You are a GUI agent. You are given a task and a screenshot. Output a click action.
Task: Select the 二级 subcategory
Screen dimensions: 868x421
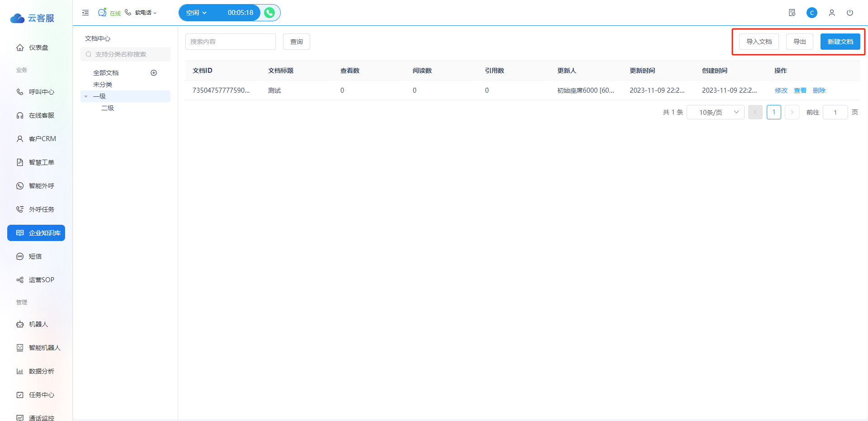[108, 108]
